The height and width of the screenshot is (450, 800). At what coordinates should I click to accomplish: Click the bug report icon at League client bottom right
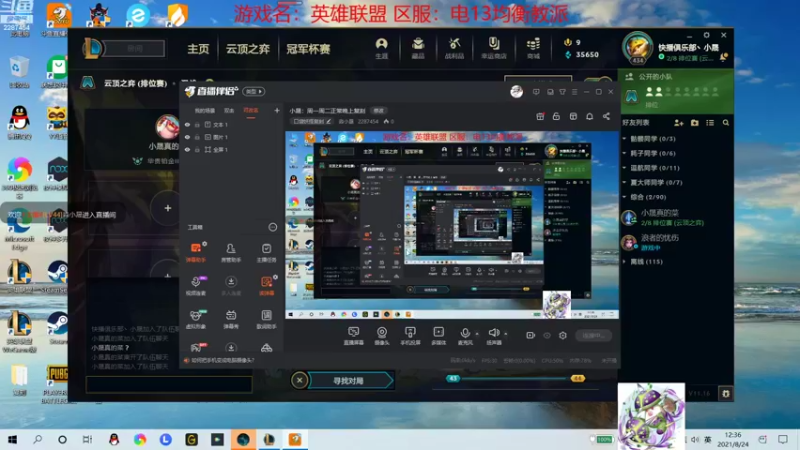[x=726, y=393]
